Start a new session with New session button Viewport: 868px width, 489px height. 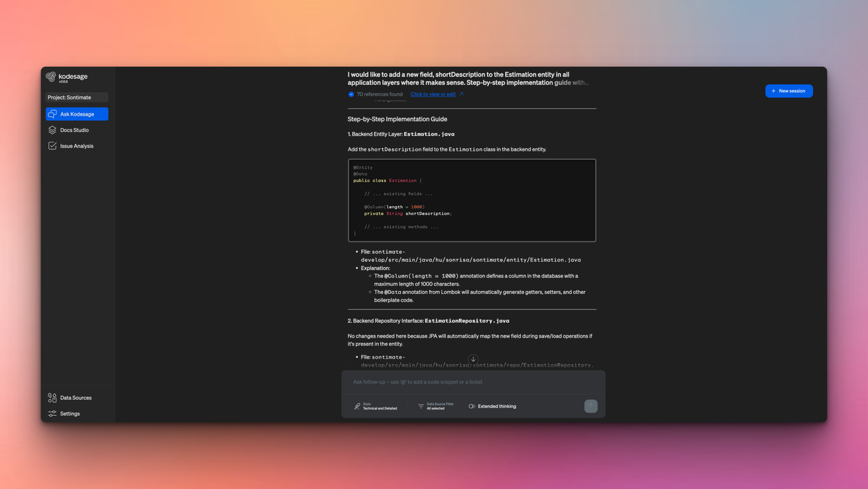pyautogui.click(x=789, y=91)
